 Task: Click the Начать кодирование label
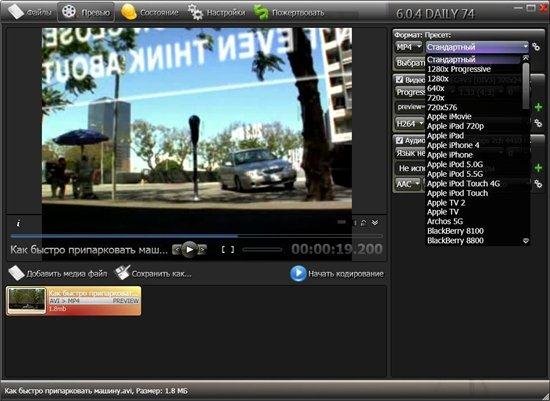click(346, 274)
